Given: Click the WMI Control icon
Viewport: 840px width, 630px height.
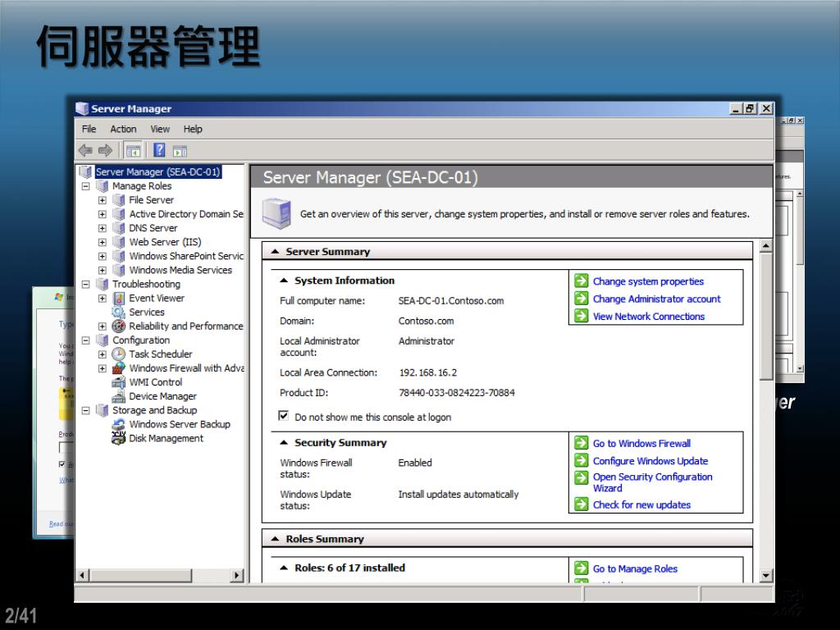Looking at the screenshot, I should [x=118, y=382].
